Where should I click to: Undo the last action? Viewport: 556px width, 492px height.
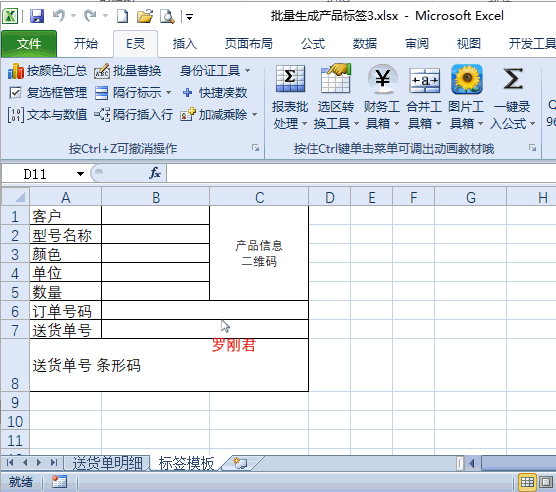tap(59, 16)
